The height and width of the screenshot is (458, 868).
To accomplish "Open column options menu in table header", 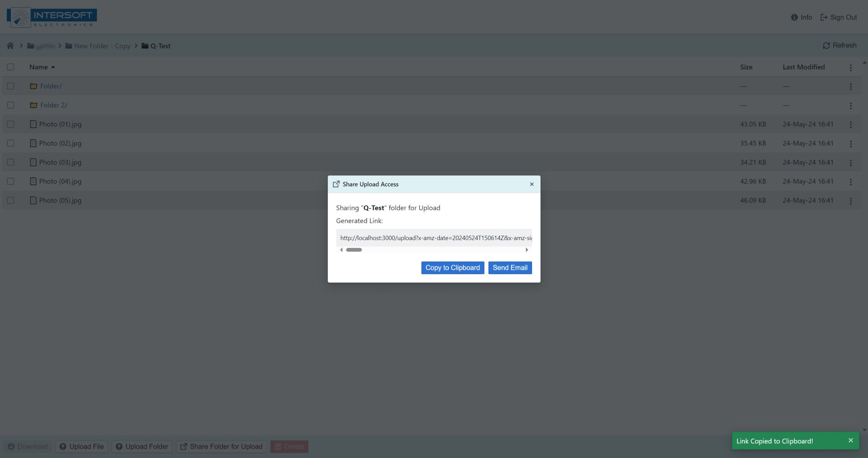I will pyautogui.click(x=851, y=68).
